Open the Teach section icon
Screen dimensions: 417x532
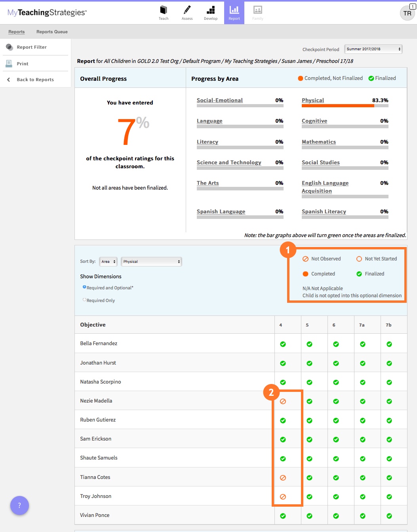click(x=163, y=10)
